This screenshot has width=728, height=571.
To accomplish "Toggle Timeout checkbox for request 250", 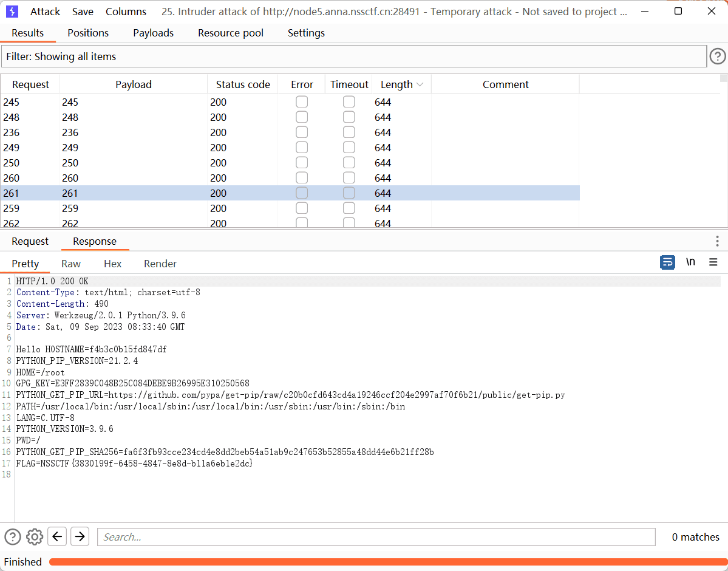I will tap(349, 163).
